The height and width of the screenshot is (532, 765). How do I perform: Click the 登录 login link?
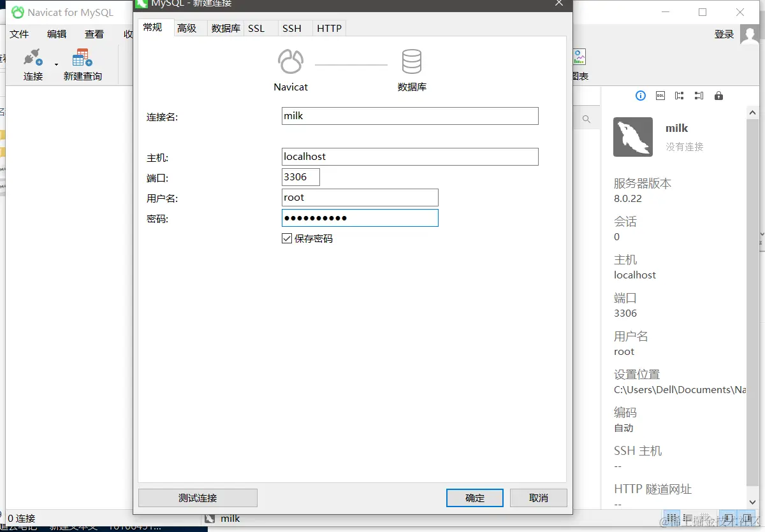[724, 34]
